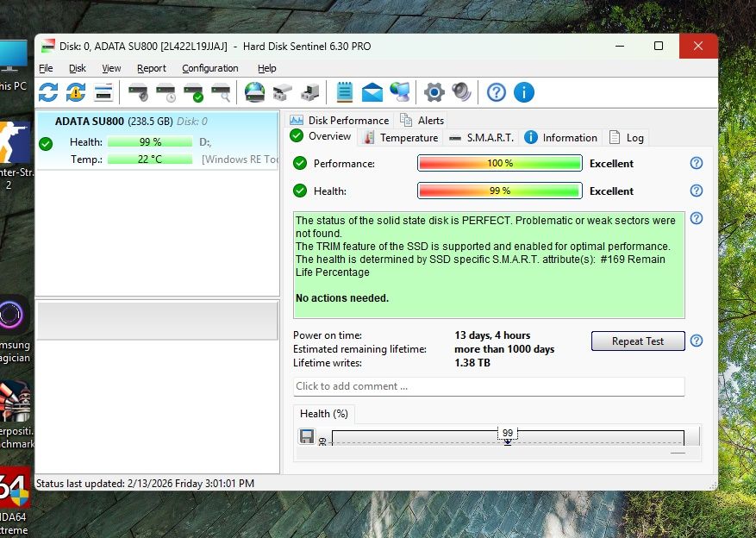Open the Configuration menu
Screen dimensions: 756x538
210,68
